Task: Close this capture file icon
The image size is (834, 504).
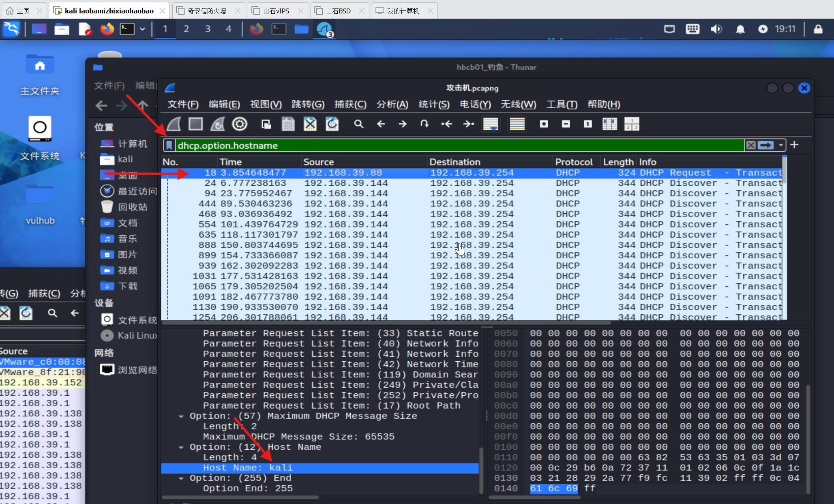Action: pos(310,124)
